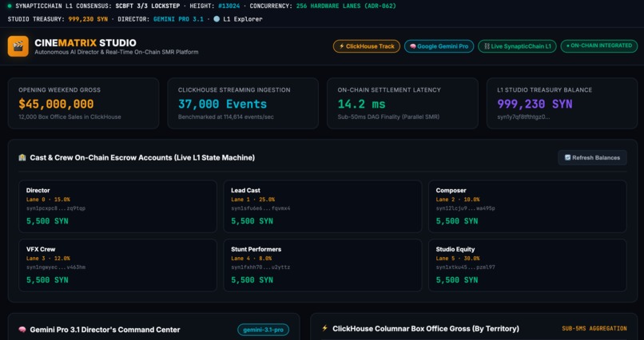Screen dimensions: 644x340
Task: Click the Refresh Balances button
Action: point(592,157)
